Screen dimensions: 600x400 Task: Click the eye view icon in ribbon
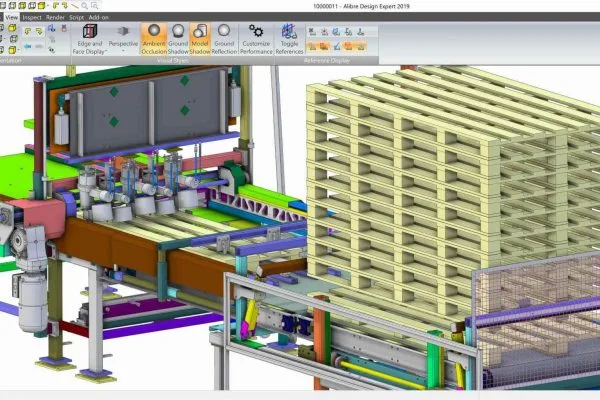pyautogui.click(x=51, y=50)
